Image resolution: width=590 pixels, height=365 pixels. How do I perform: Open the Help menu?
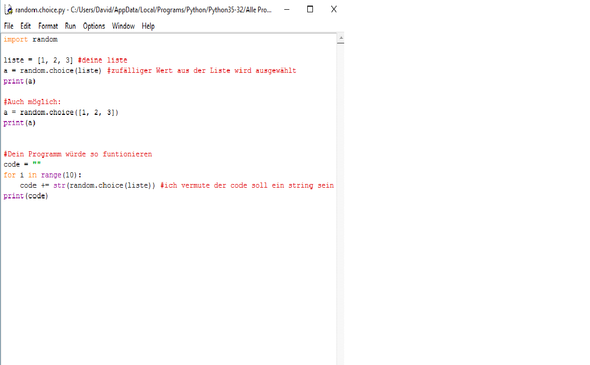point(148,26)
